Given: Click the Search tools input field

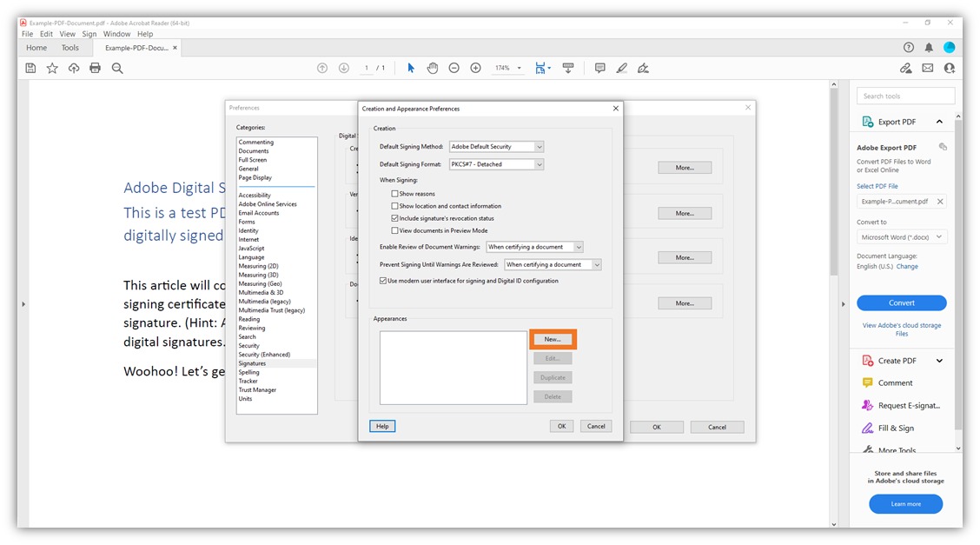Looking at the screenshot, I should coord(905,96).
